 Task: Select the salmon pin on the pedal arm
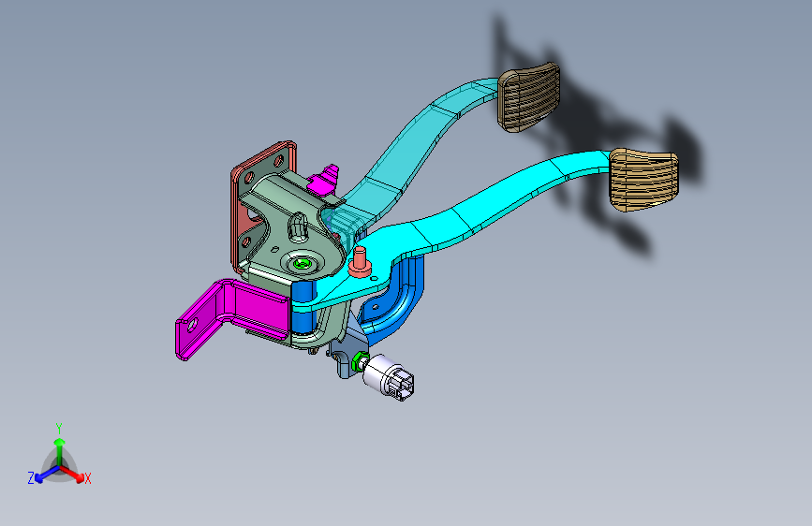tap(360, 262)
